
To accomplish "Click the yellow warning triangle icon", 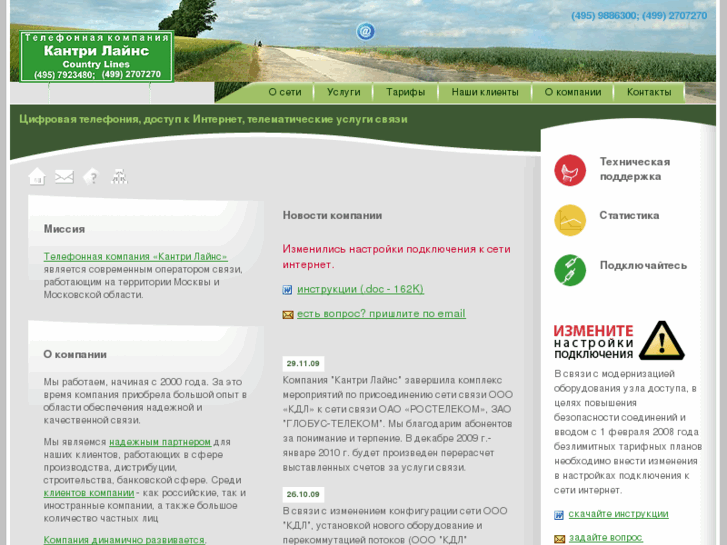I will coord(661,341).
